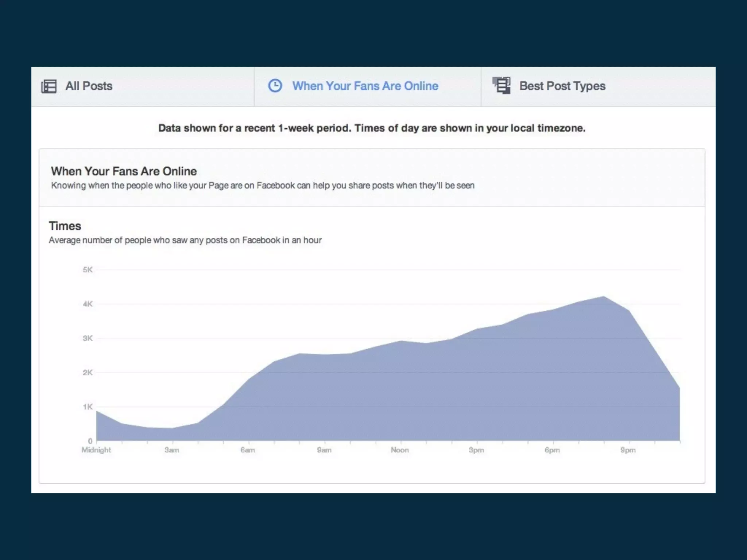The image size is (747, 560).
Task: Click the 6am time axis label
Action: coord(248,450)
